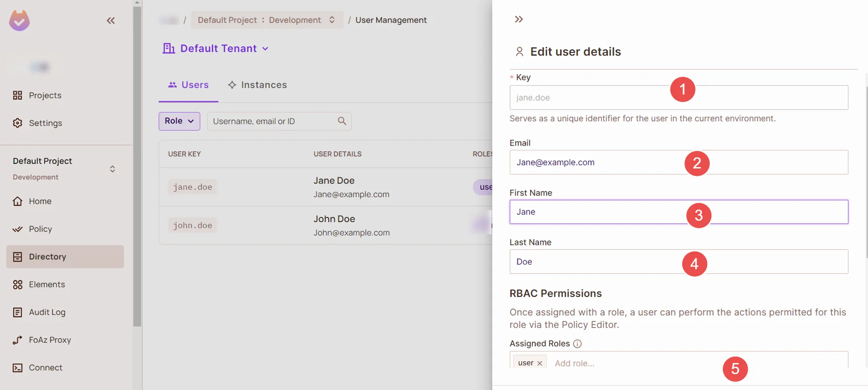868x390 pixels.
Task: Expand the Role filter dropdown
Action: [179, 121]
